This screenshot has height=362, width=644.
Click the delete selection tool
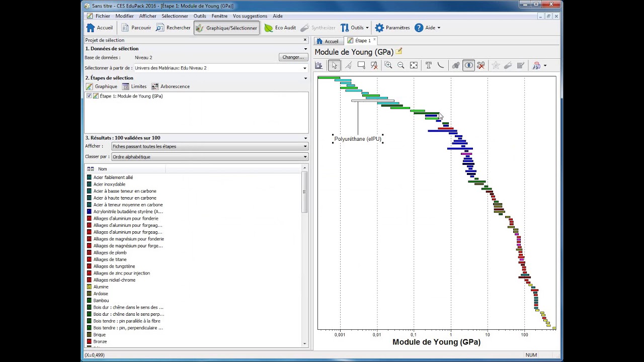(x=374, y=65)
